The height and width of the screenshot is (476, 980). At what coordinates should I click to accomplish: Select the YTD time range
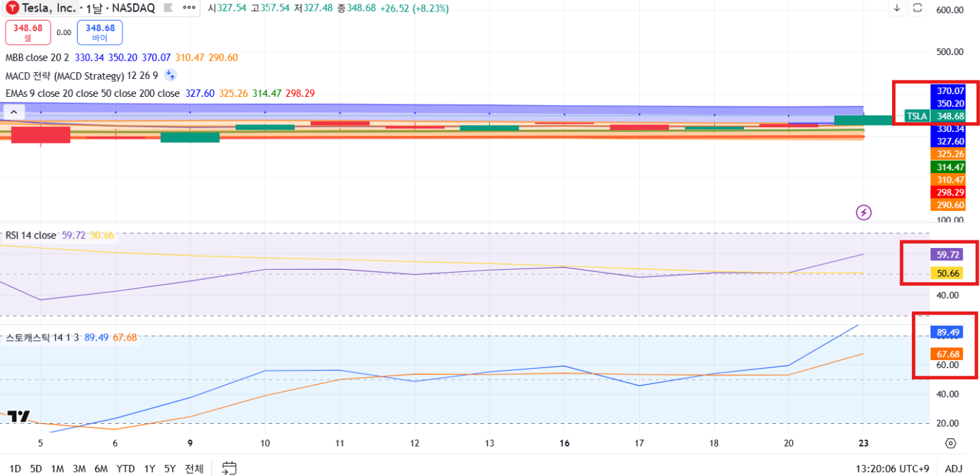point(126,468)
